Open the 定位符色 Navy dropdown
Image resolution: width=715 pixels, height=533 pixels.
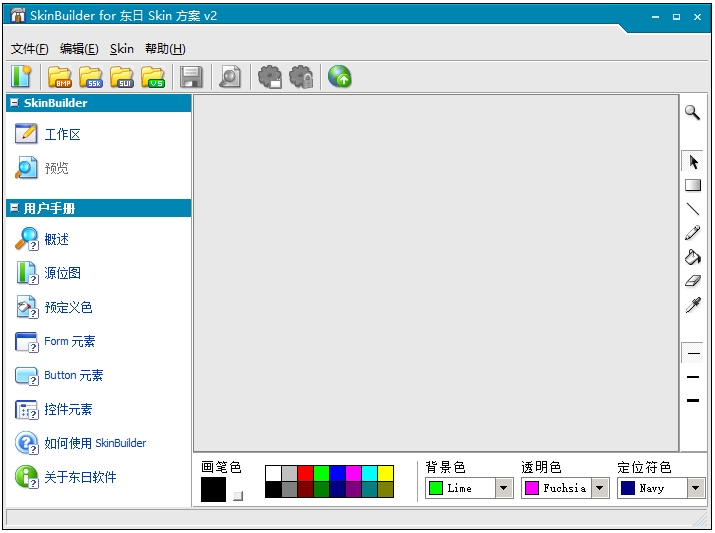point(695,488)
